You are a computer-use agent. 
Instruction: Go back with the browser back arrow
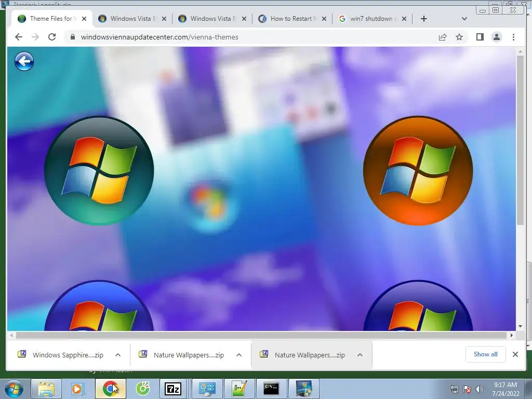pos(19,37)
